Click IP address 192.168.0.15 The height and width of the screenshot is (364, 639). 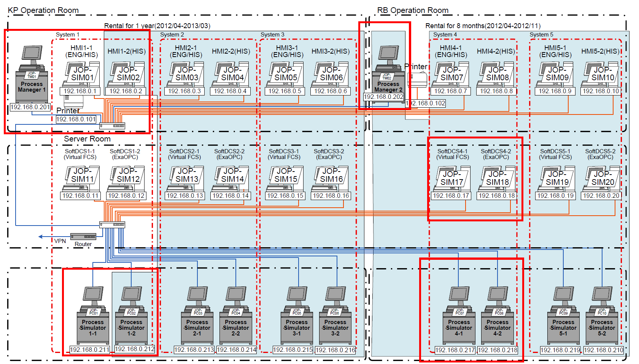285,196
